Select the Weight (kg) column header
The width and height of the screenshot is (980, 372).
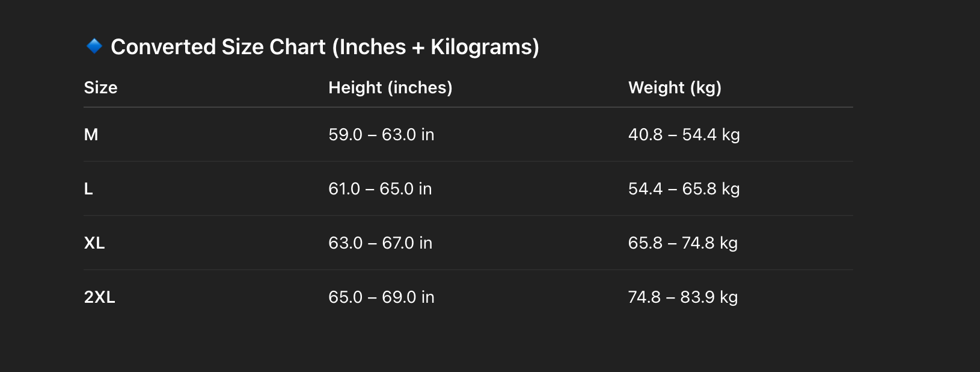click(x=675, y=88)
